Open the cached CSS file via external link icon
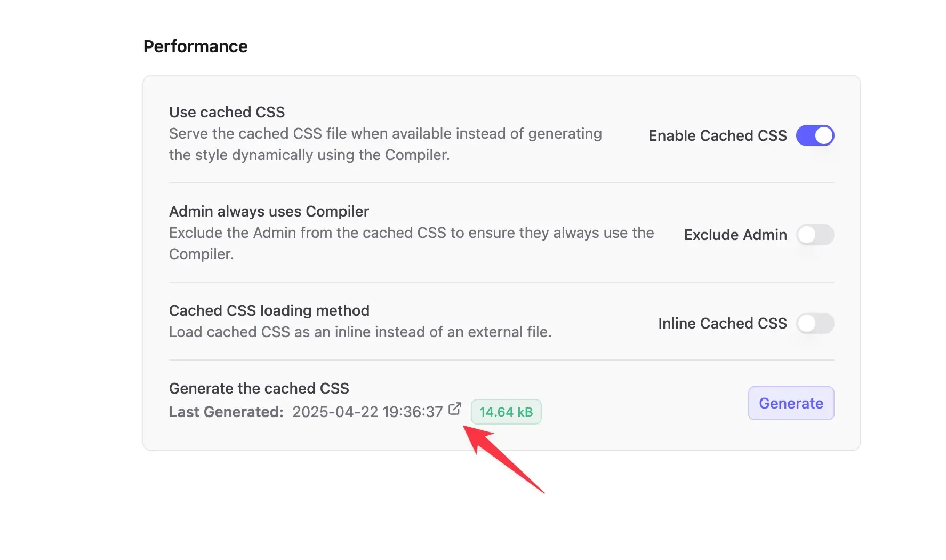 point(454,410)
